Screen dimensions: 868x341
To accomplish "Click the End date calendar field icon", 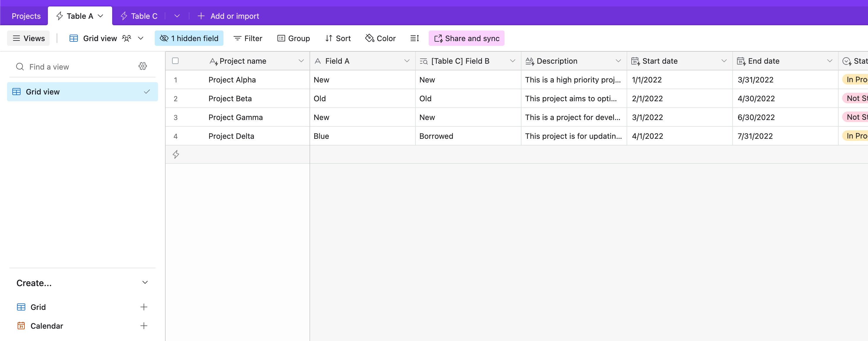I will pyautogui.click(x=741, y=61).
